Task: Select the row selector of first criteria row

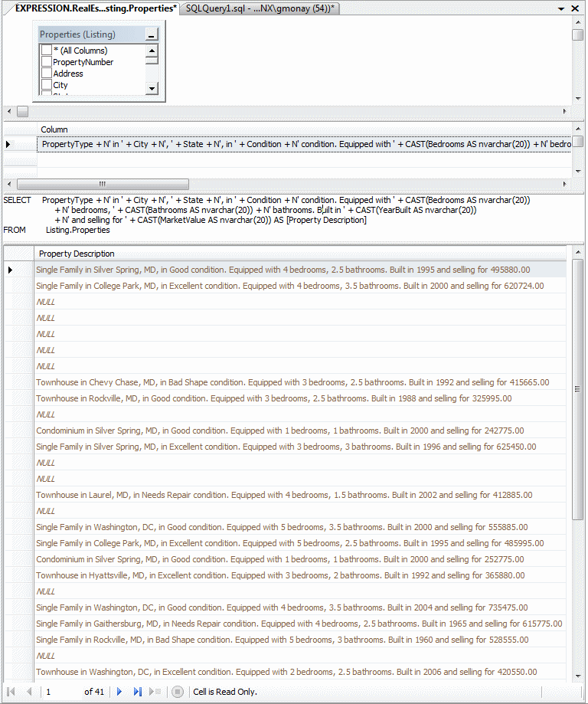Action: click(x=20, y=144)
